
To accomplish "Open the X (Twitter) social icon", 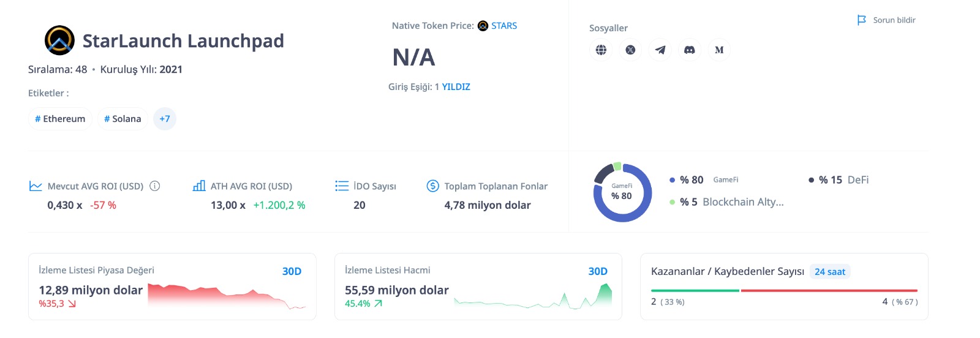I will click(630, 50).
